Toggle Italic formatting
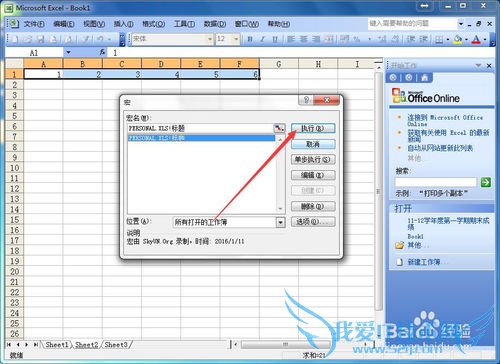The width and height of the screenshot is (500, 364). point(262,39)
